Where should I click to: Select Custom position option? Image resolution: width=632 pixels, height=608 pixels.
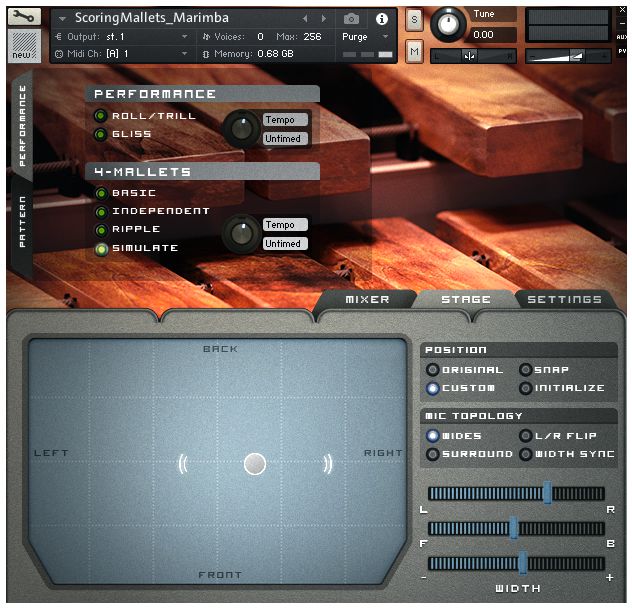coord(432,388)
